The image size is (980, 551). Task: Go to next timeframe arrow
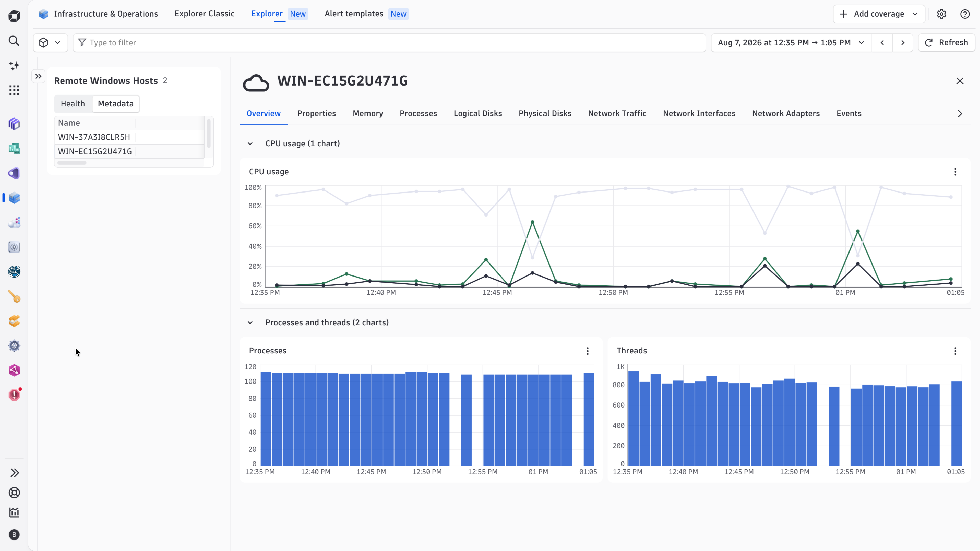click(x=903, y=43)
